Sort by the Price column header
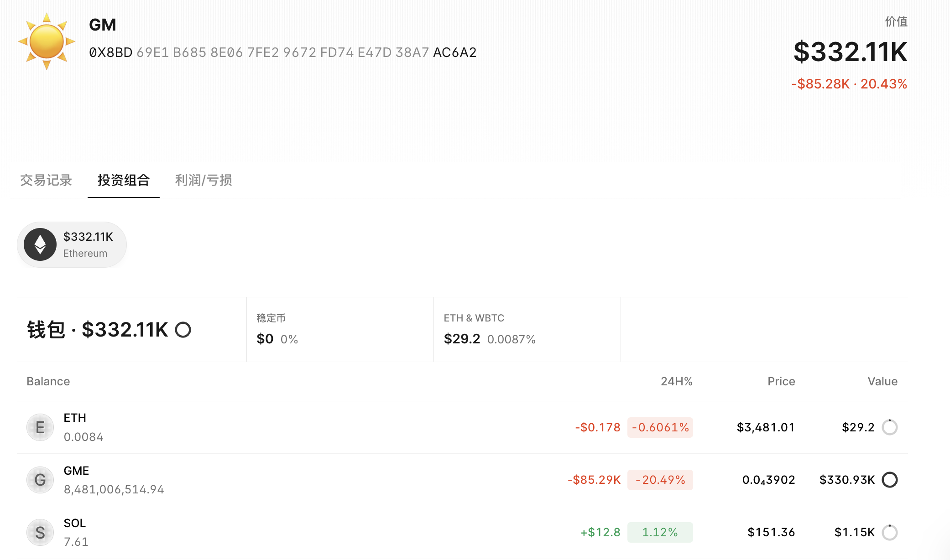The image size is (950, 560). click(781, 381)
